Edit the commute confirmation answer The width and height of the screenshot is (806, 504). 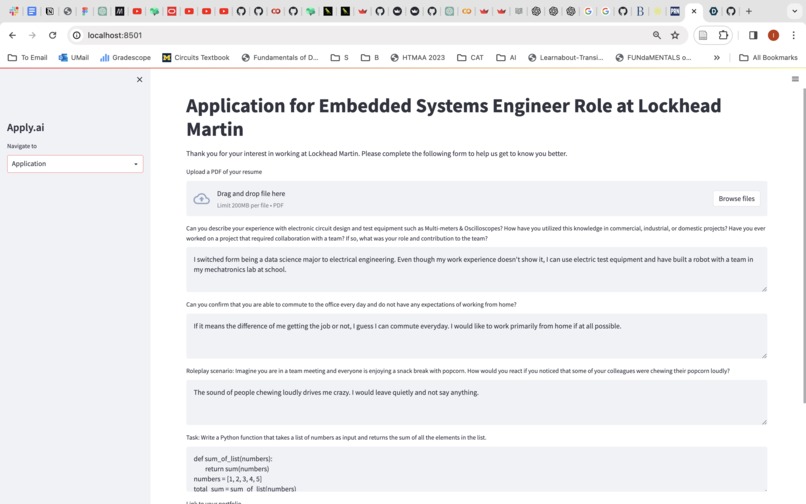477,336
